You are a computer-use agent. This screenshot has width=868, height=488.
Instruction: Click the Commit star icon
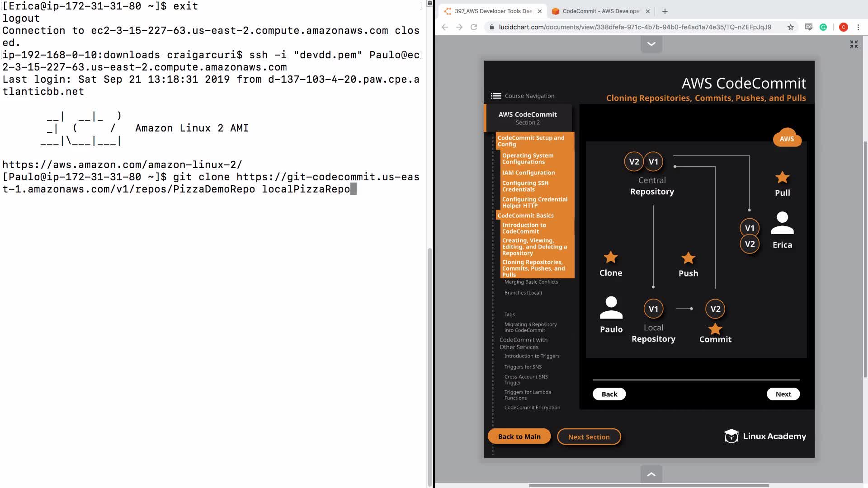pyautogui.click(x=715, y=328)
